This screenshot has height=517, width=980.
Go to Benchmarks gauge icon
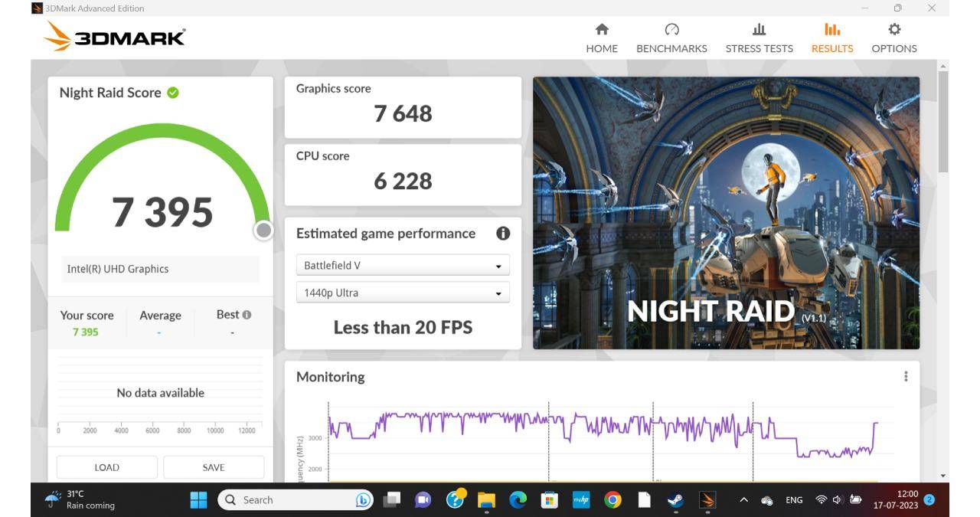point(671,30)
